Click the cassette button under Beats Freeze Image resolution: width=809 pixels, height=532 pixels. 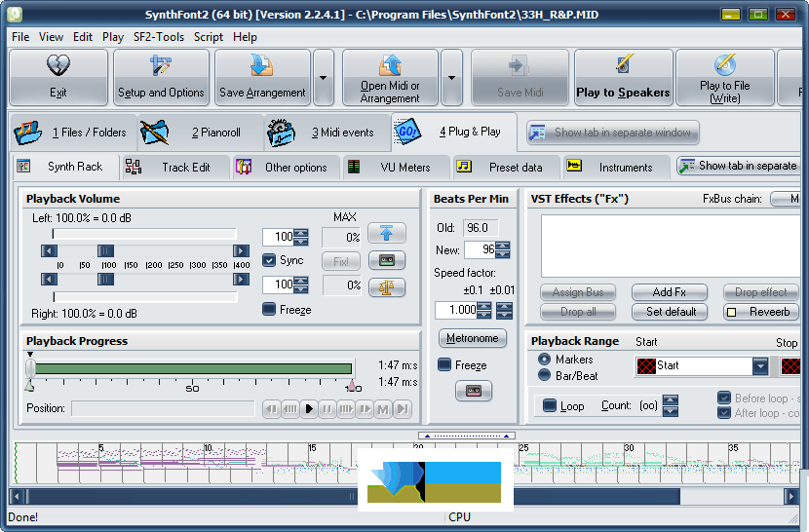pos(473,391)
